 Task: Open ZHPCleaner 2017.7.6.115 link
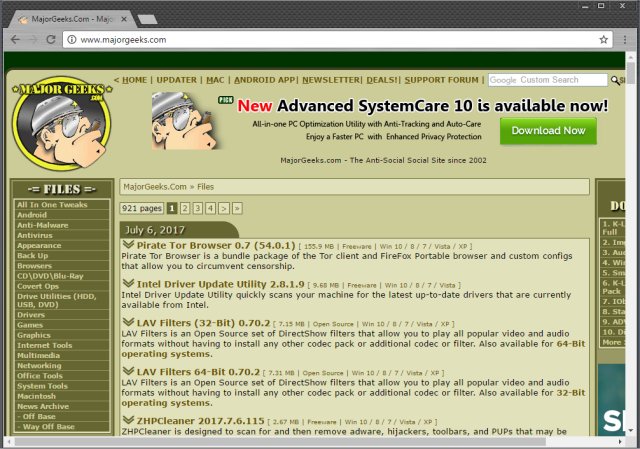pyautogui.click(x=200, y=421)
